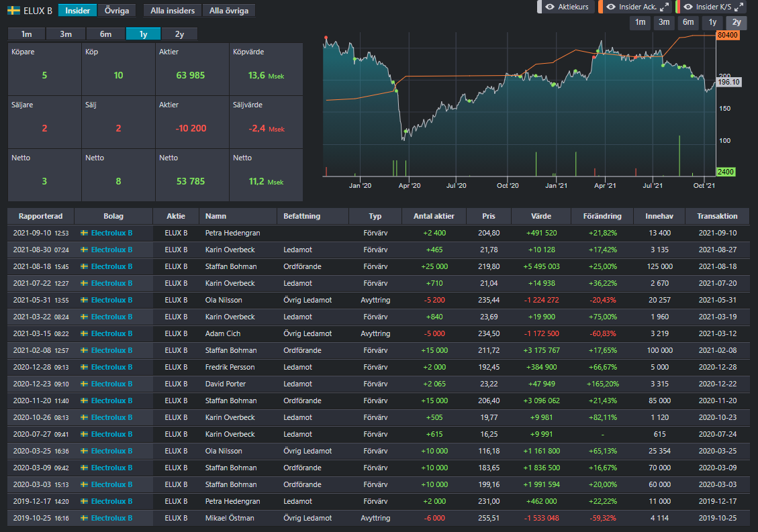Click the Säljvärde -2,4 Msek value
Viewport: 758px width, 532px height.
pos(267,129)
